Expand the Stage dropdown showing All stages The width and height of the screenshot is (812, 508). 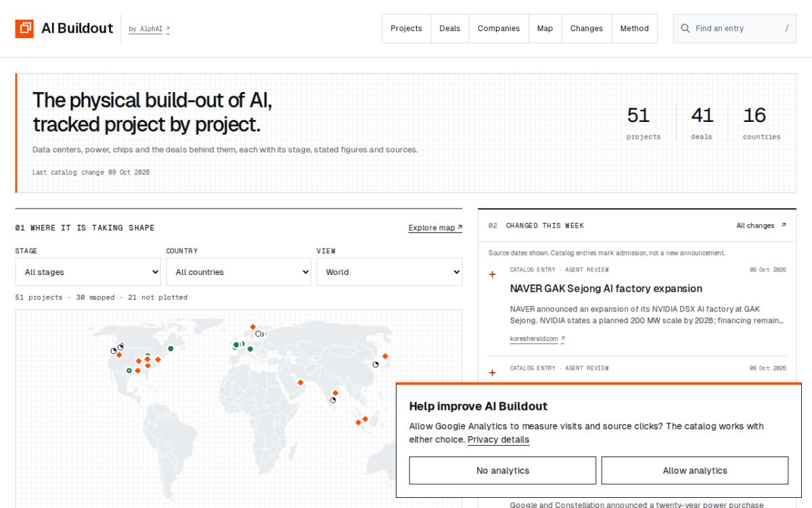pyautogui.click(x=88, y=272)
